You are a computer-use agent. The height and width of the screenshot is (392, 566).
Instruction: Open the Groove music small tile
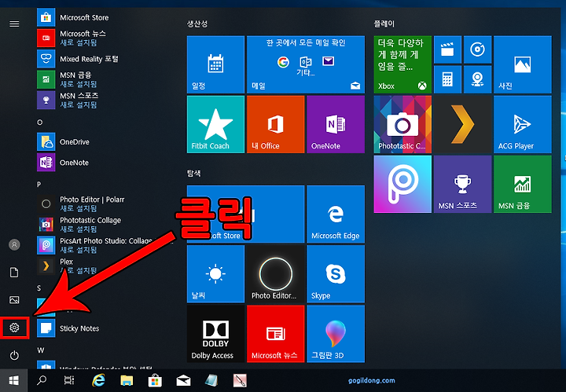click(x=478, y=49)
